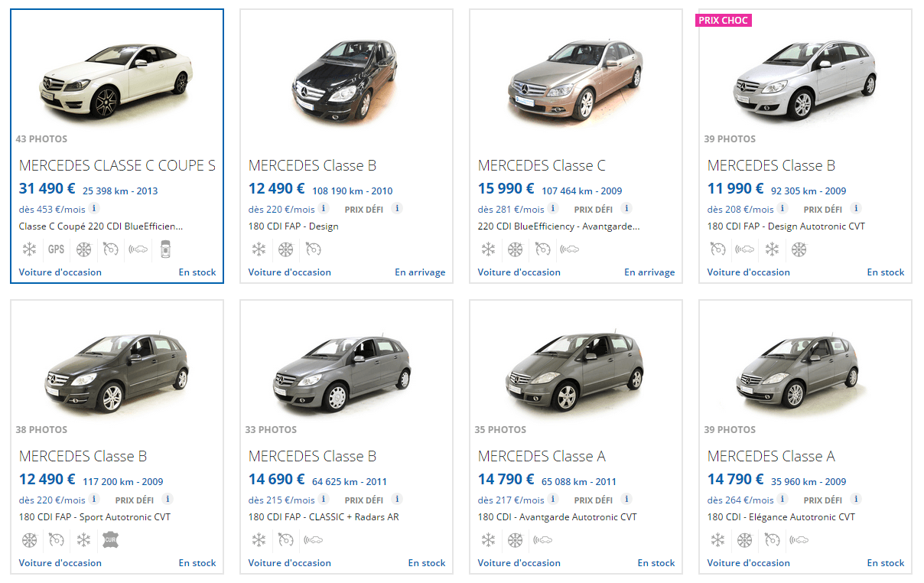Click 'En arrivage' on the 12 490 € 2010 Classe B
The width and height of the screenshot is (924, 583).
[x=420, y=272]
